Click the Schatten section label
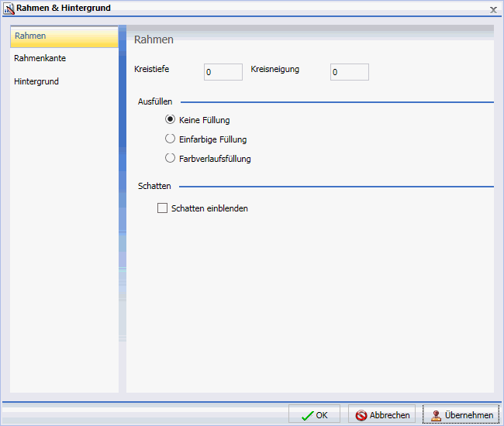 [x=154, y=186]
